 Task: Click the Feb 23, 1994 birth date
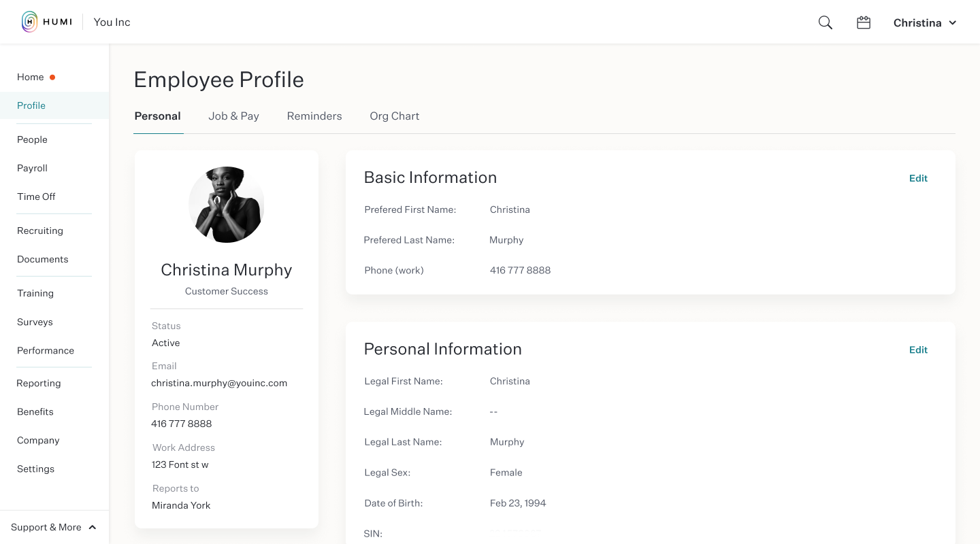pyautogui.click(x=518, y=503)
